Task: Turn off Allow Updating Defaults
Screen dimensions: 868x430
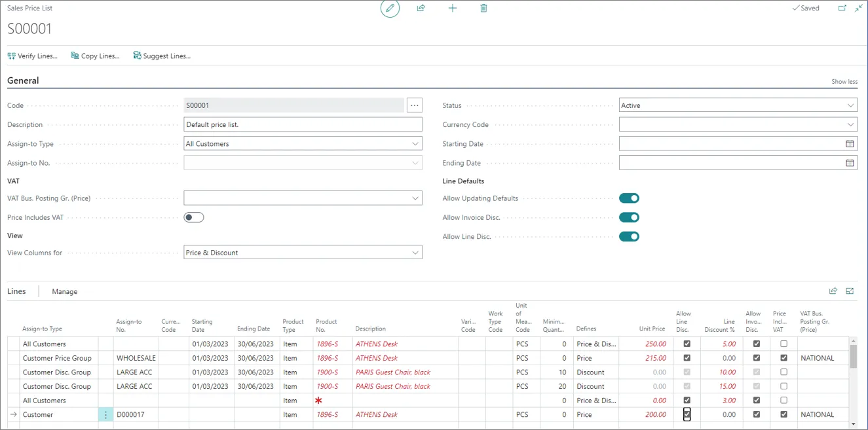Action: 629,198
